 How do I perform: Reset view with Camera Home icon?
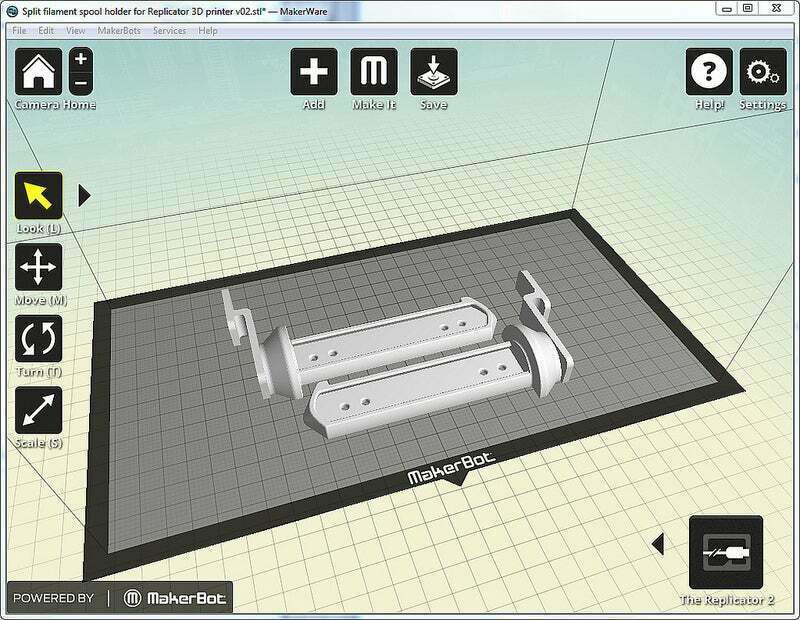pos(39,71)
